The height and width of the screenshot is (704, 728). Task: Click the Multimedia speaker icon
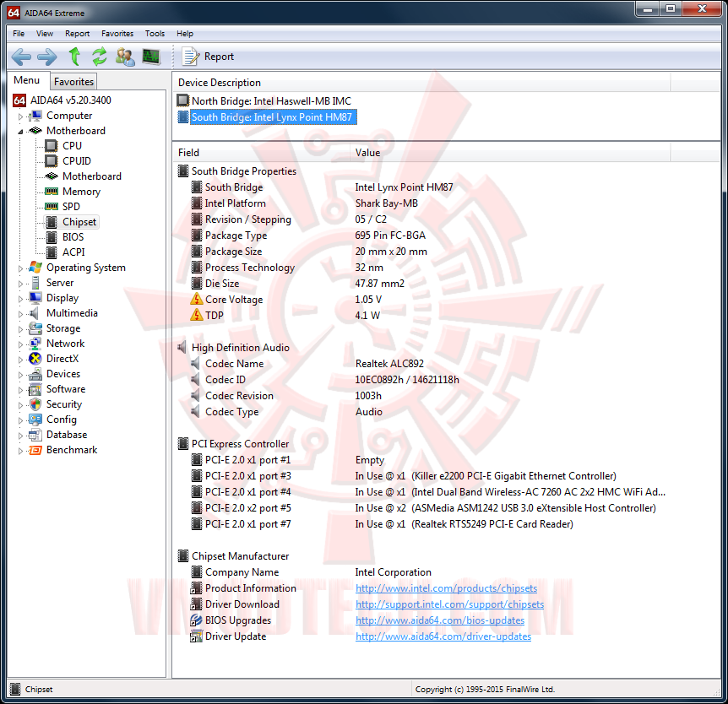(34, 313)
